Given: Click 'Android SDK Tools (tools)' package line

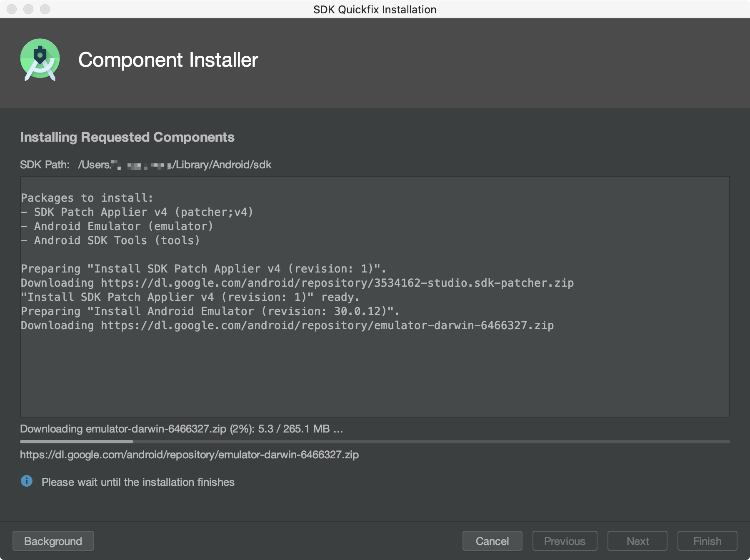Looking at the screenshot, I should coord(110,240).
